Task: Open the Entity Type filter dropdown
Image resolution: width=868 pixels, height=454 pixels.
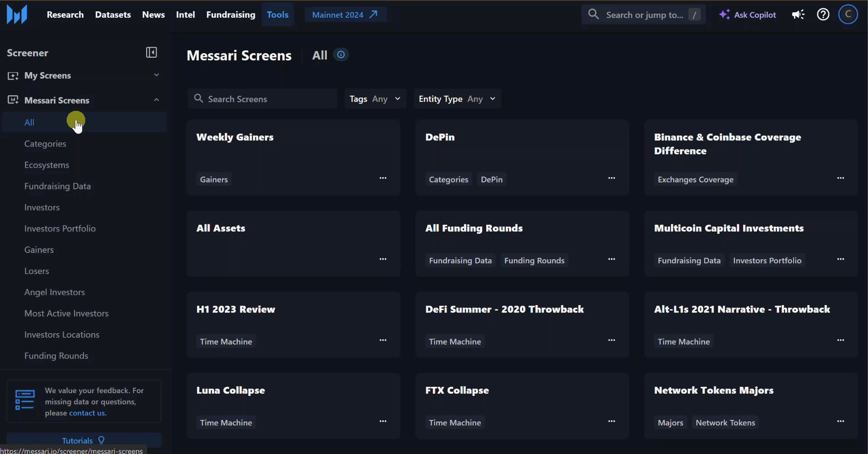Action: click(457, 99)
